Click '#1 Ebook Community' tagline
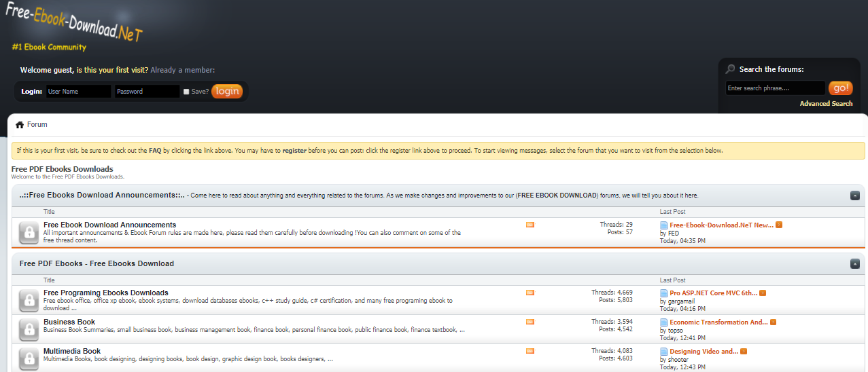Screen dimensions: 868x372 point(49,47)
